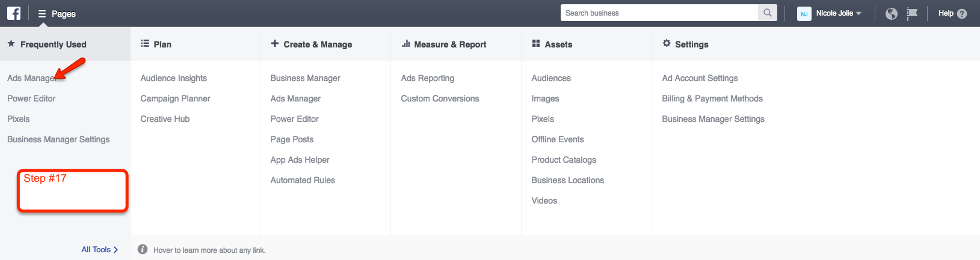The width and height of the screenshot is (980, 260).
Task: Focus the Search business input field
Action: tap(660, 13)
